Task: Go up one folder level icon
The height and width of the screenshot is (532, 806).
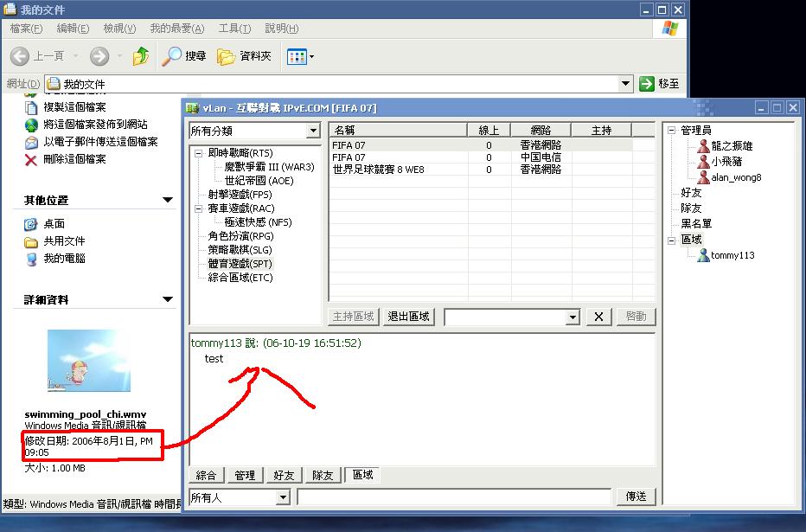Action: [141, 56]
